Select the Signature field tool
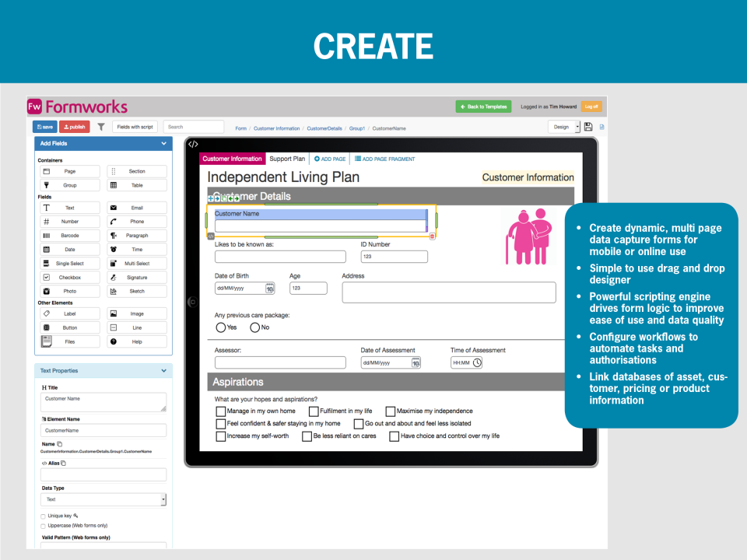The width and height of the screenshot is (747, 560). tap(136, 277)
